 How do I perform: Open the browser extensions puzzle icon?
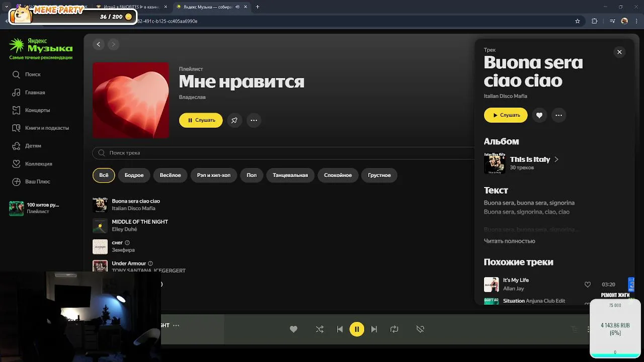coord(595,21)
